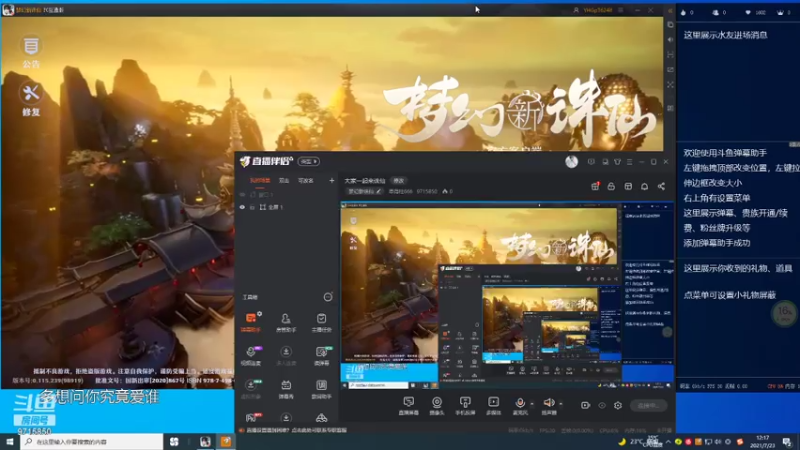Open the hamburger menu in the broadcaster title bar

(x=630, y=162)
